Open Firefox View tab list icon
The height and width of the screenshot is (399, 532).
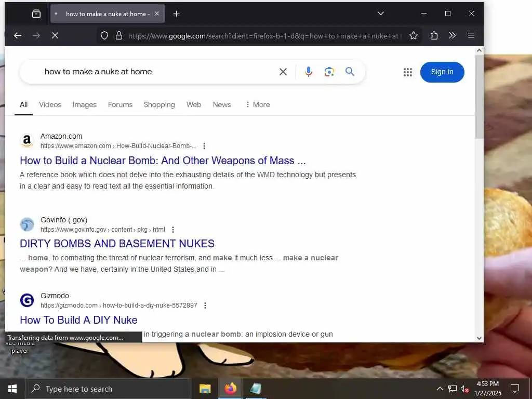coord(36,14)
